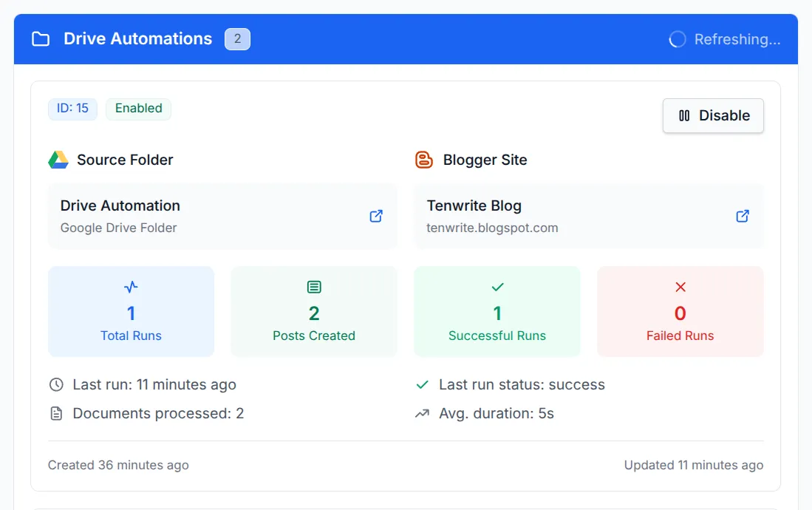Click the folder icon beside Drive Automations

41,39
